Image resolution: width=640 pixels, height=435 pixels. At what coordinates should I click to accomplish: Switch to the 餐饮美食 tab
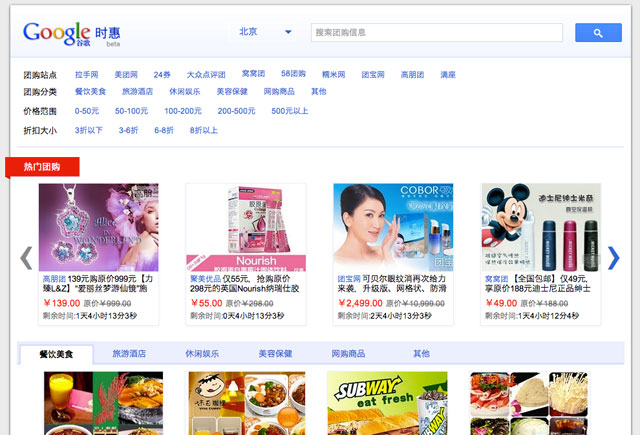(x=56, y=354)
